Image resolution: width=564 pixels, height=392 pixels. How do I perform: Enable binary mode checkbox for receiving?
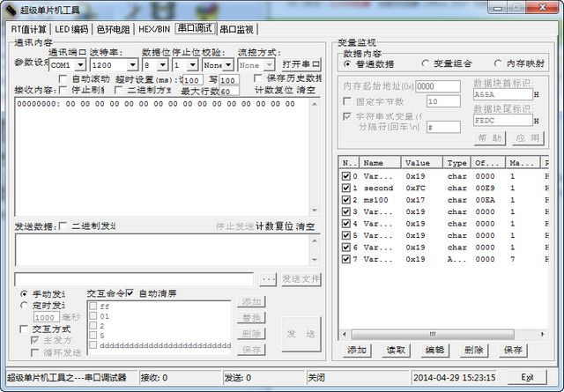click(x=118, y=90)
